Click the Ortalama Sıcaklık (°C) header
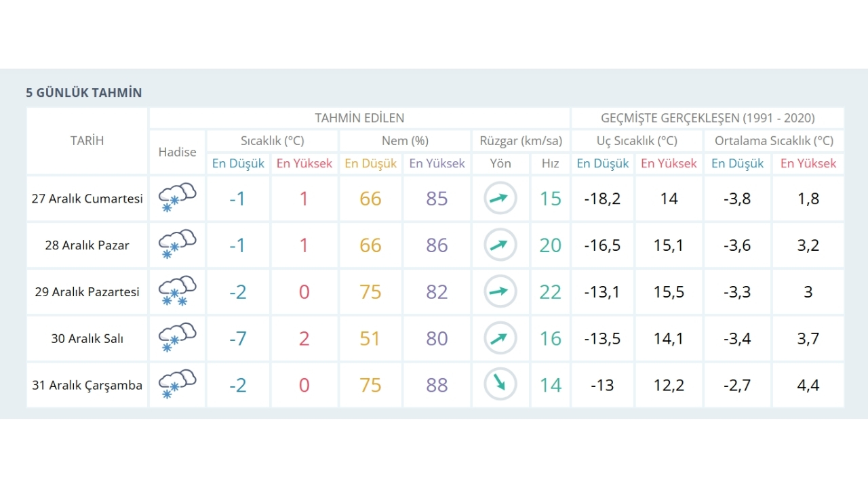 coord(774,141)
